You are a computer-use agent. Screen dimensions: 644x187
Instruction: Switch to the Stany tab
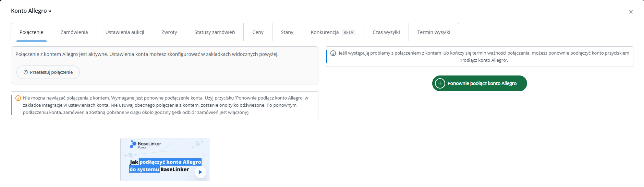tap(287, 32)
